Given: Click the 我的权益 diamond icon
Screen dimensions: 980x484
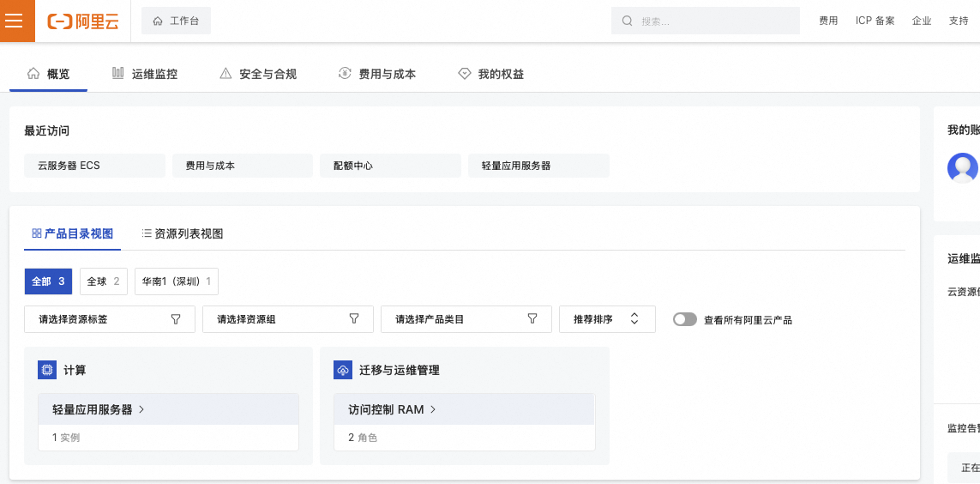Looking at the screenshot, I should tap(464, 74).
